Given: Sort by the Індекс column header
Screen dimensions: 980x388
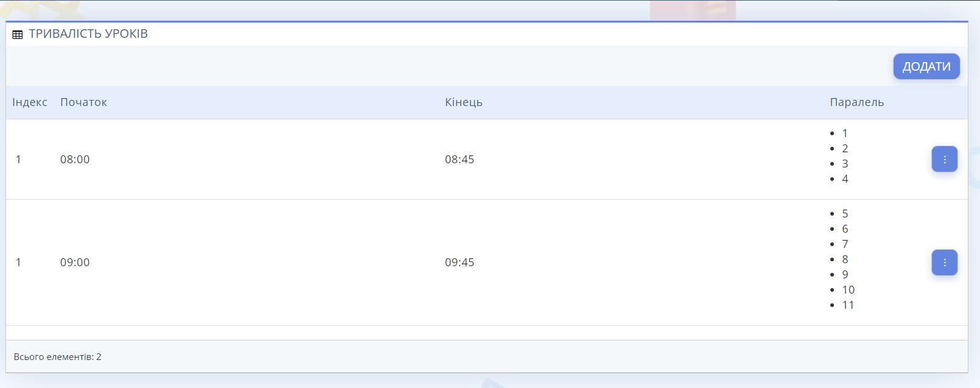Looking at the screenshot, I should (x=29, y=102).
